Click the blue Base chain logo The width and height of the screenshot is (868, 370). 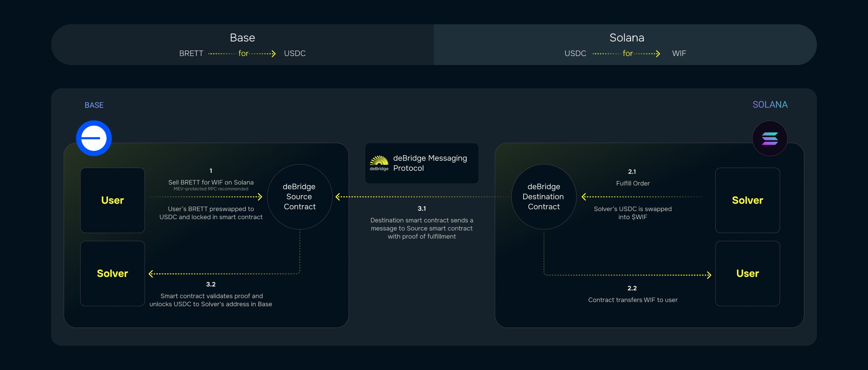pos(94,138)
